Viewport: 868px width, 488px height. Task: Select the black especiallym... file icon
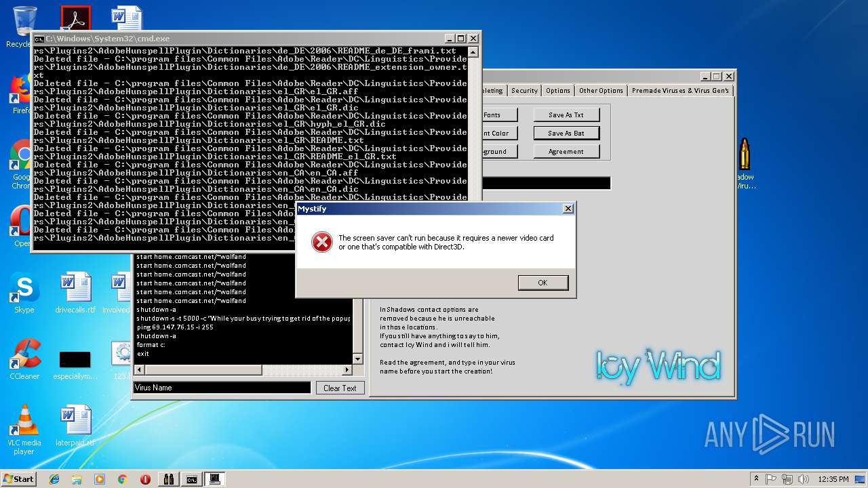pos(75,365)
